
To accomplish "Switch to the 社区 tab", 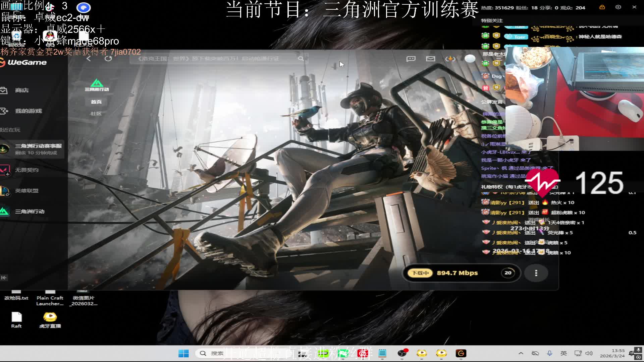I will tap(96, 114).
